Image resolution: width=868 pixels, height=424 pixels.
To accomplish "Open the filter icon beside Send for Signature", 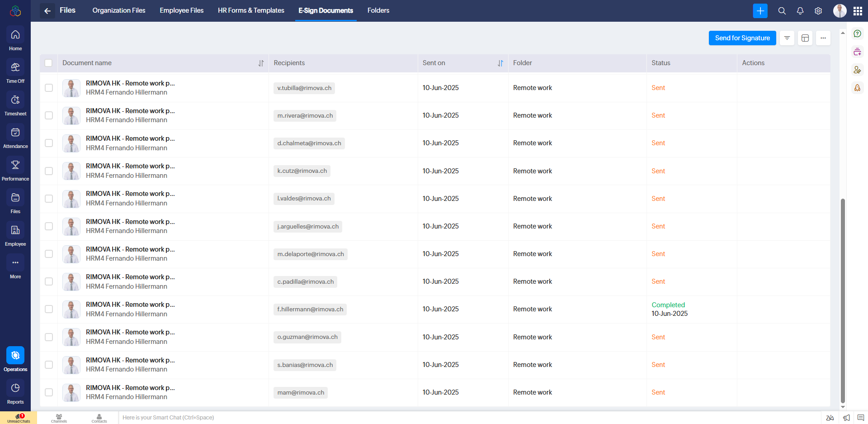I will pos(787,38).
